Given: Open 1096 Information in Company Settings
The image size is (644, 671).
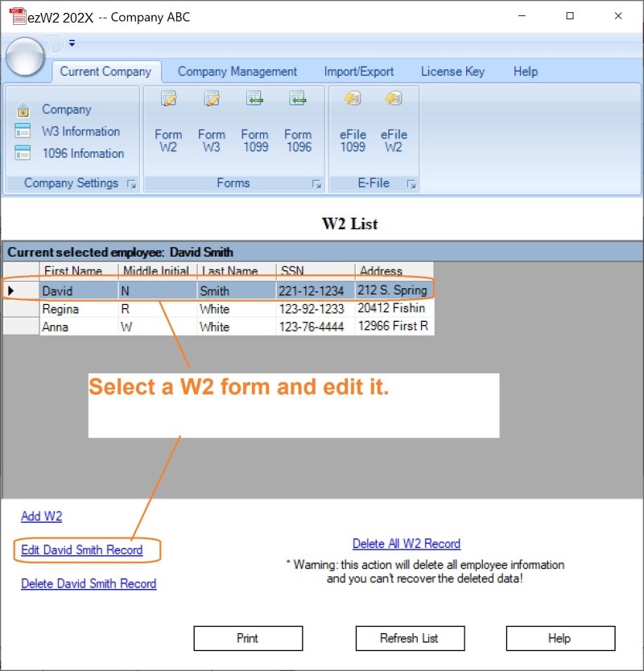Looking at the screenshot, I should [x=84, y=153].
